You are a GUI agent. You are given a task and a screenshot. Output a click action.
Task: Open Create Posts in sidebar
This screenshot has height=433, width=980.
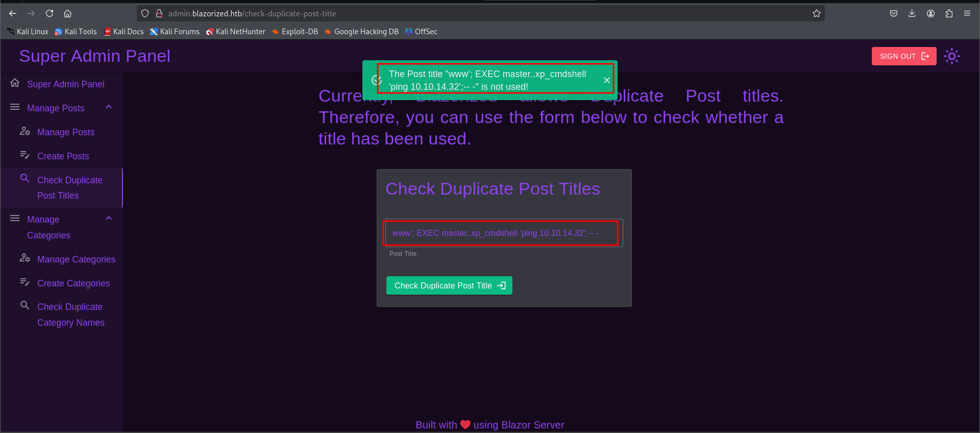pos(63,156)
